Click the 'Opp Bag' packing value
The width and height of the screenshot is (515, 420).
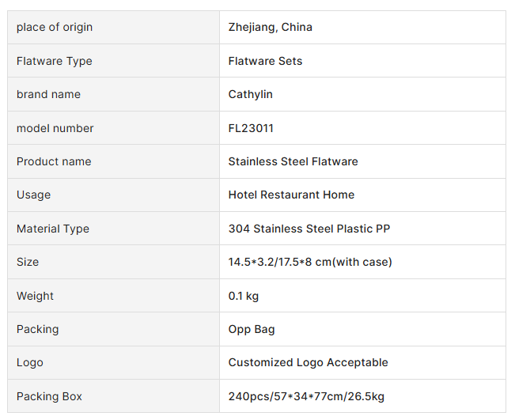point(252,329)
